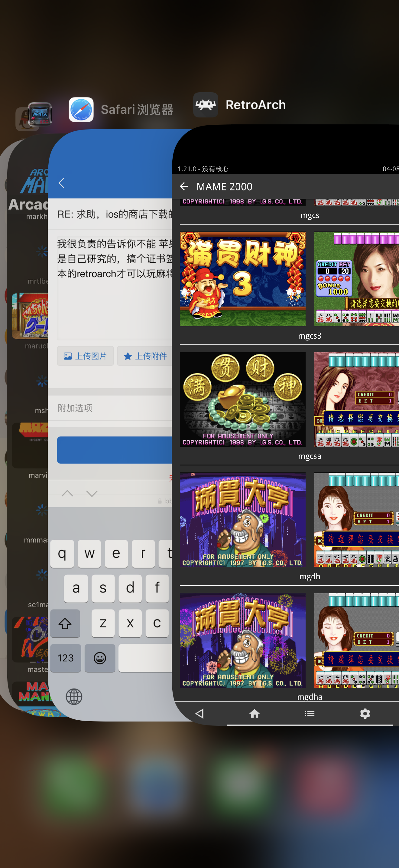399x868 pixels.
Task: Click 上传附件 upload attachment button
Action: tap(144, 356)
